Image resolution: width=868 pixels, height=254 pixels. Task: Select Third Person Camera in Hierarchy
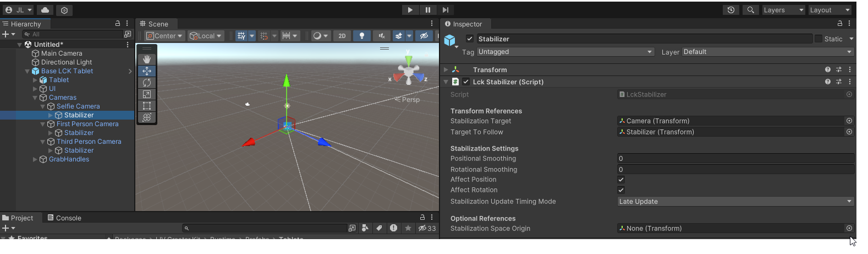tap(89, 142)
